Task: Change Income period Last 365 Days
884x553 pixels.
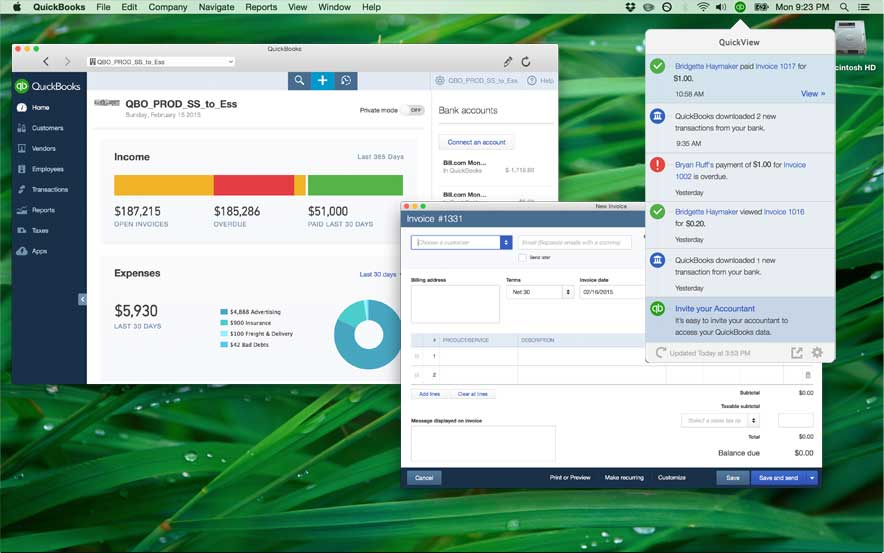Action: click(x=381, y=157)
